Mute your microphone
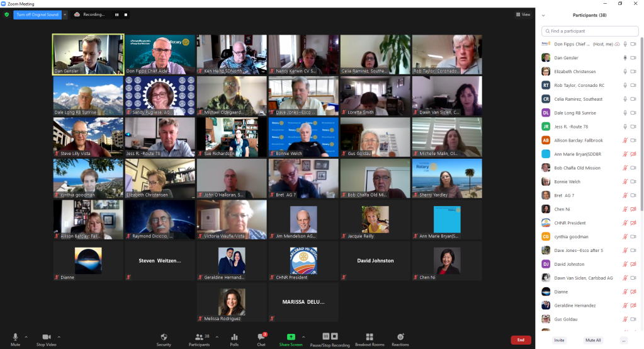 coord(15,339)
